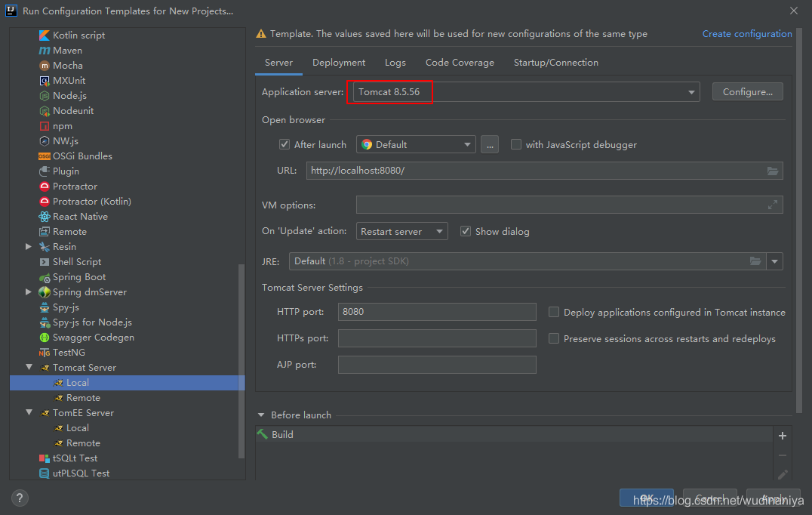
Task: Click the template list vertical scrollbar
Action: coord(241,361)
